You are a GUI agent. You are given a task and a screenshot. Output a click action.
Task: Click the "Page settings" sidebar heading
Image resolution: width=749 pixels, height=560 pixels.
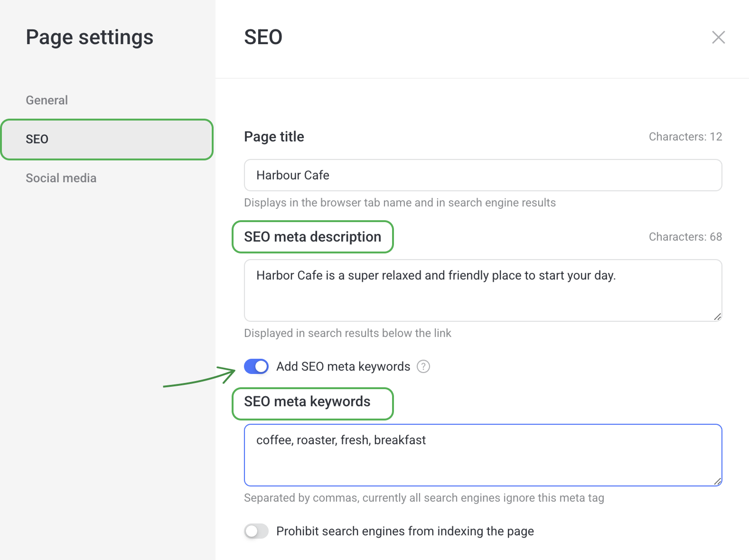(89, 37)
